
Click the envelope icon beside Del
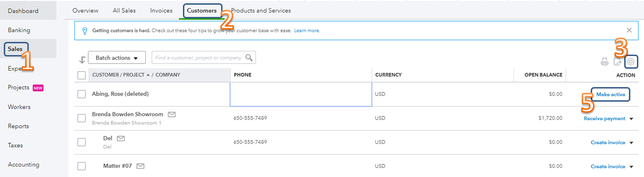121,138
